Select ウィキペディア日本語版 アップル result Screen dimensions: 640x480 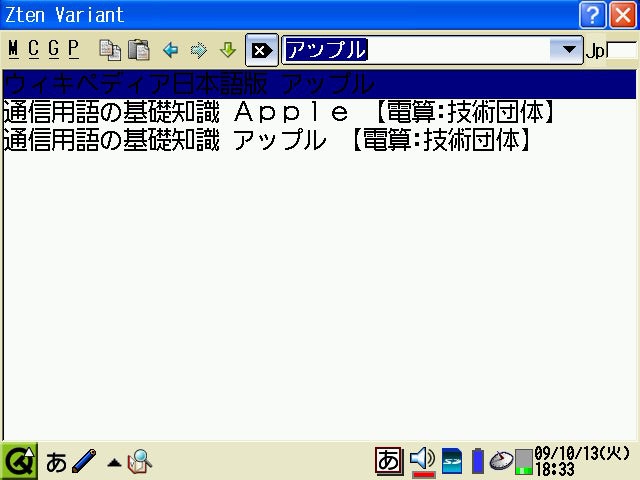pyautogui.click(x=320, y=84)
